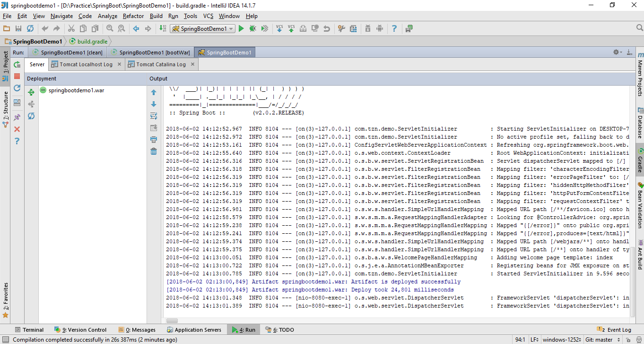Clear the server output console
Screen dimensions: 644x344
point(153,150)
